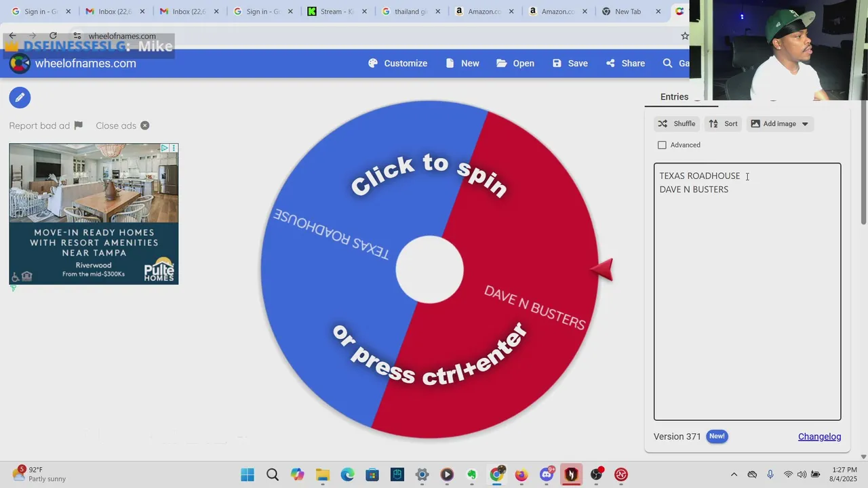This screenshot has height=488, width=868.
Task: Click in the entries text box
Action: pyautogui.click(x=747, y=291)
